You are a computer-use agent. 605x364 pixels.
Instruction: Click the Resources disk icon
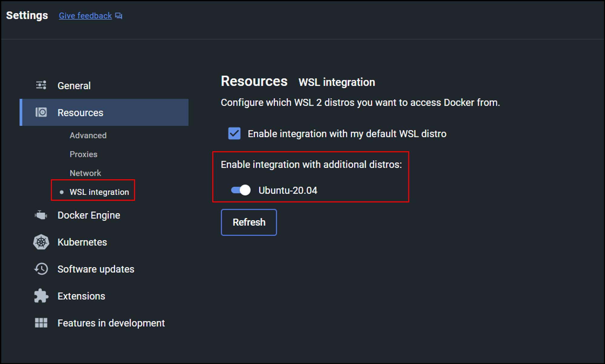41,112
